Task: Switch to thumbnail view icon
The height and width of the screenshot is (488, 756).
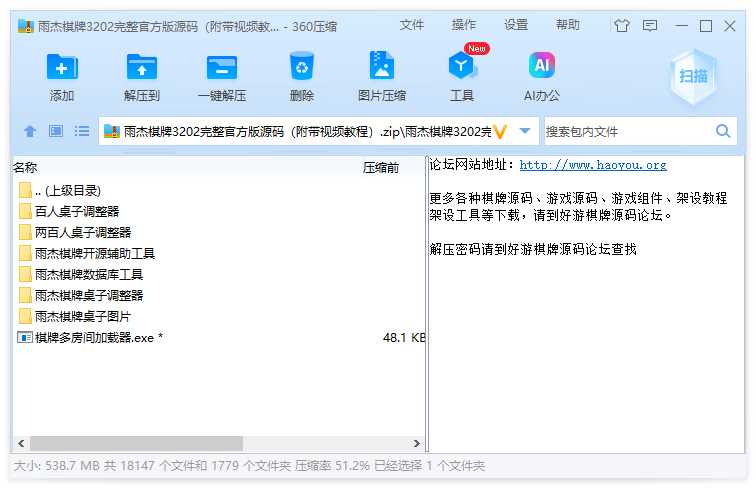Action: [56, 131]
